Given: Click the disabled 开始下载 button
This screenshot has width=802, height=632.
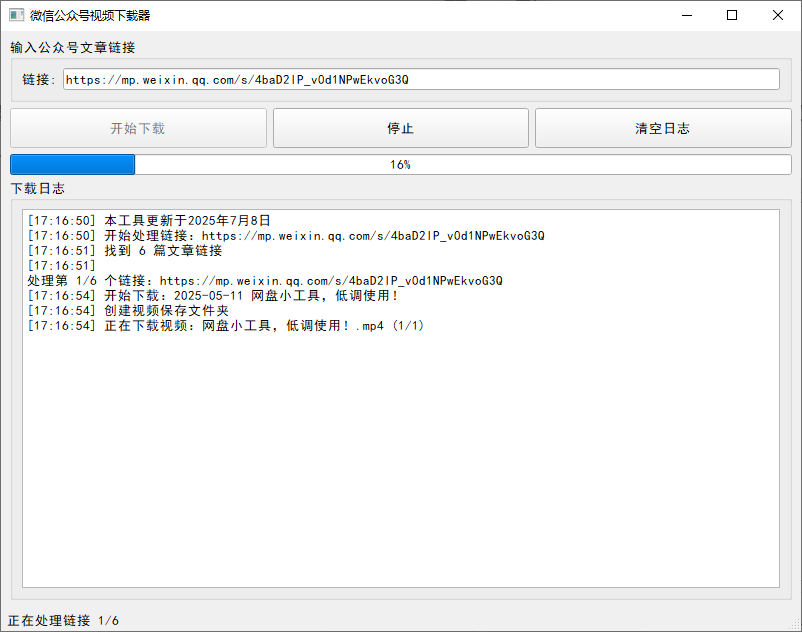Looking at the screenshot, I should [x=138, y=127].
